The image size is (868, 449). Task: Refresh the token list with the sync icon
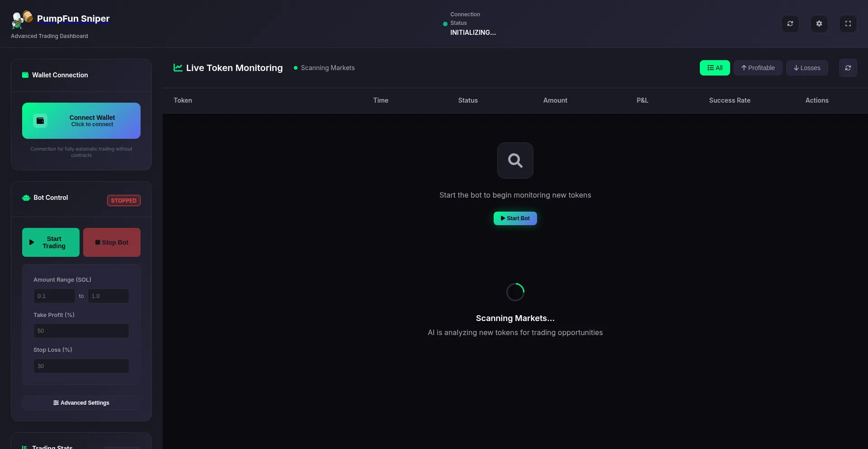pyautogui.click(x=848, y=68)
